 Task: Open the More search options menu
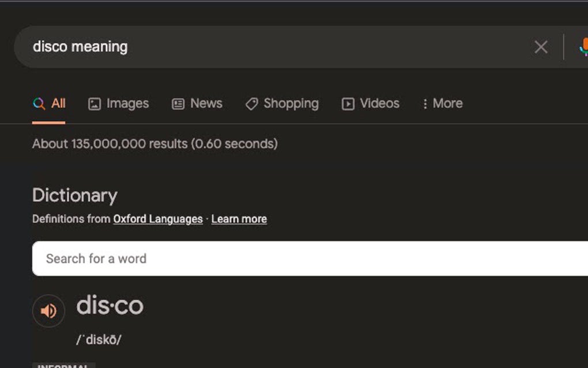[x=447, y=104]
